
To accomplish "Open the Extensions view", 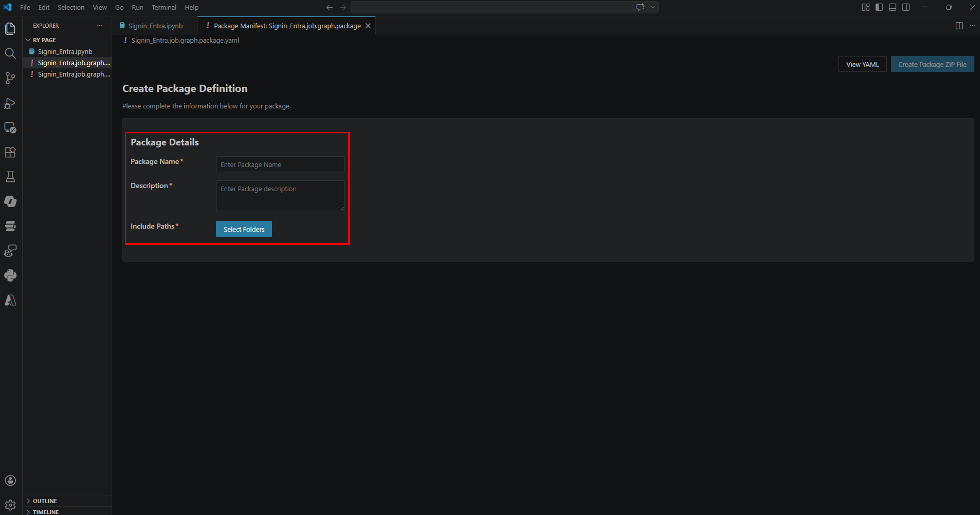I will click(x=10, y=152).
